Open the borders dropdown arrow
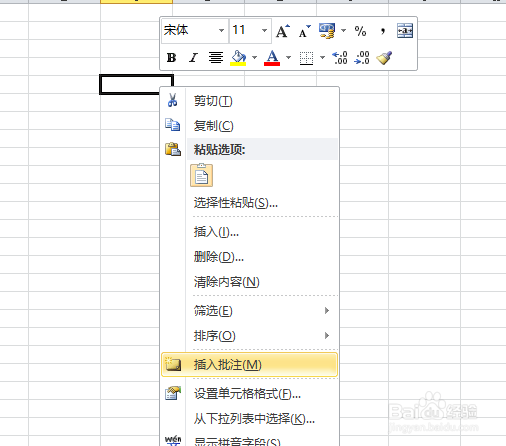This screenshot has width=506, height=446. (x=322, y=58)
